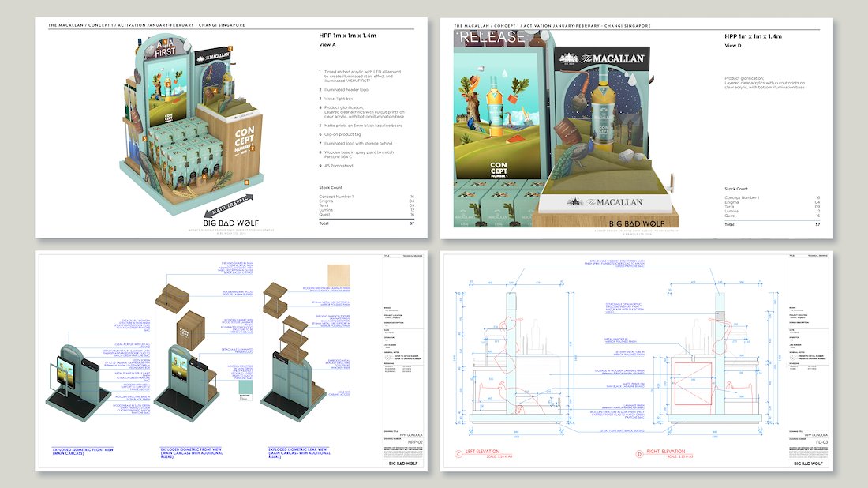
Task: Click the 'RELEASE' text atop View D render
Action: [492, 38]
